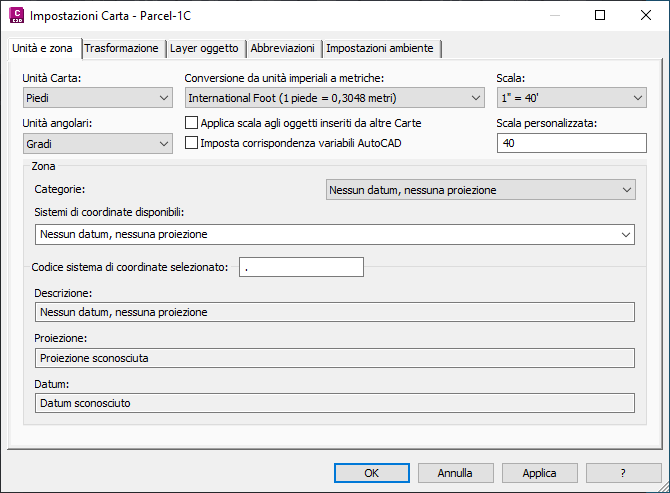This screenshot has width=670, height=493.
Task: Click the Civil 3D app icon in title bar
Action: (17, 15)
